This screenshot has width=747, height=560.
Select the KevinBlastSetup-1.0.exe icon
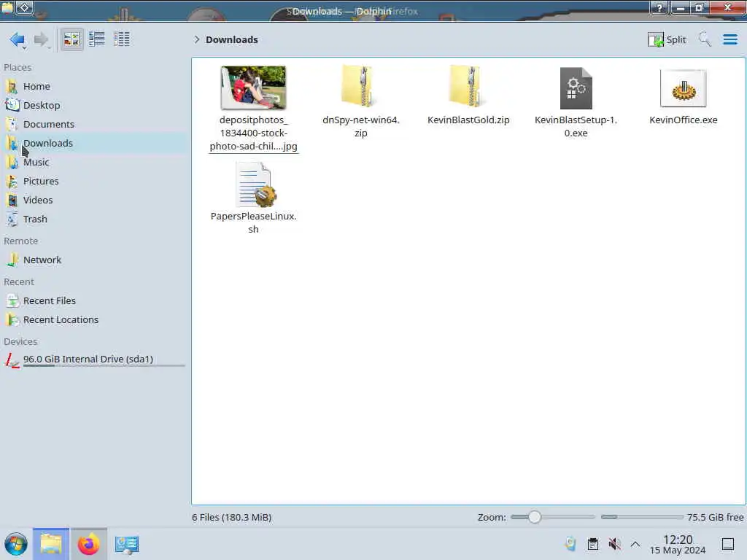[x=576, y=88]
